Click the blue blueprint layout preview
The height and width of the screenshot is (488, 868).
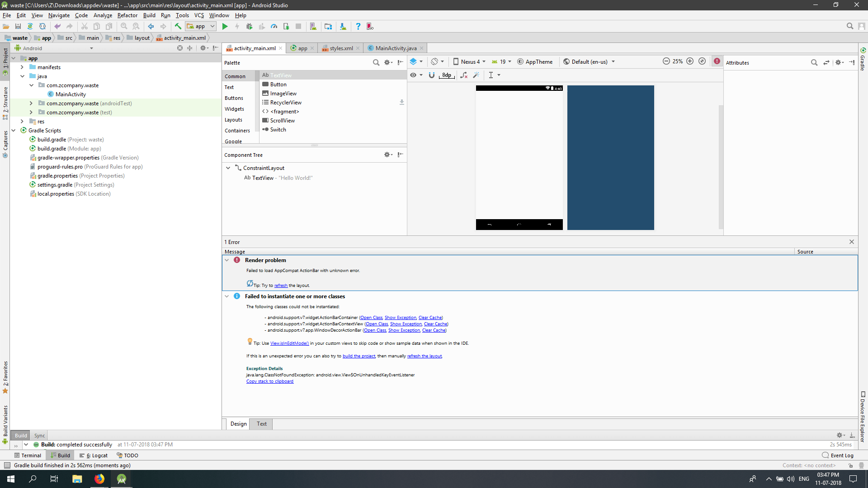pyautogui.click(x=611, y=158)
